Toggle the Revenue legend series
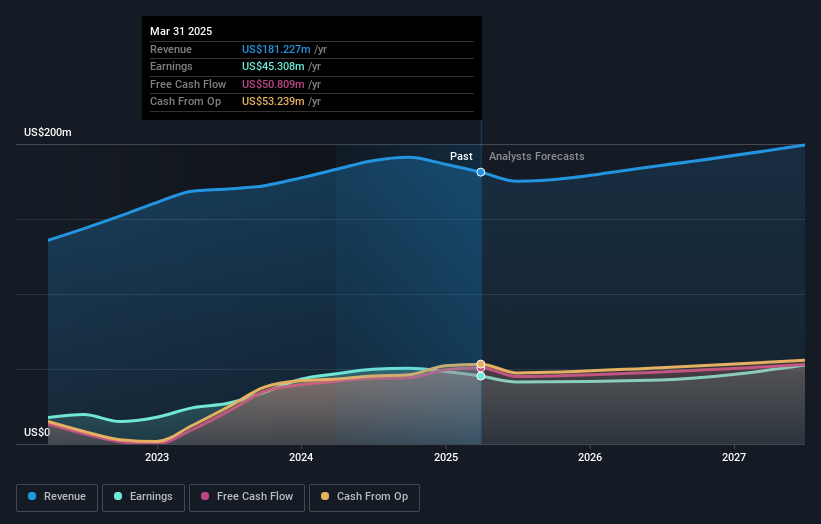Image resolution: width=821 pixels, height=524 pixels. (x=57, y=497)
